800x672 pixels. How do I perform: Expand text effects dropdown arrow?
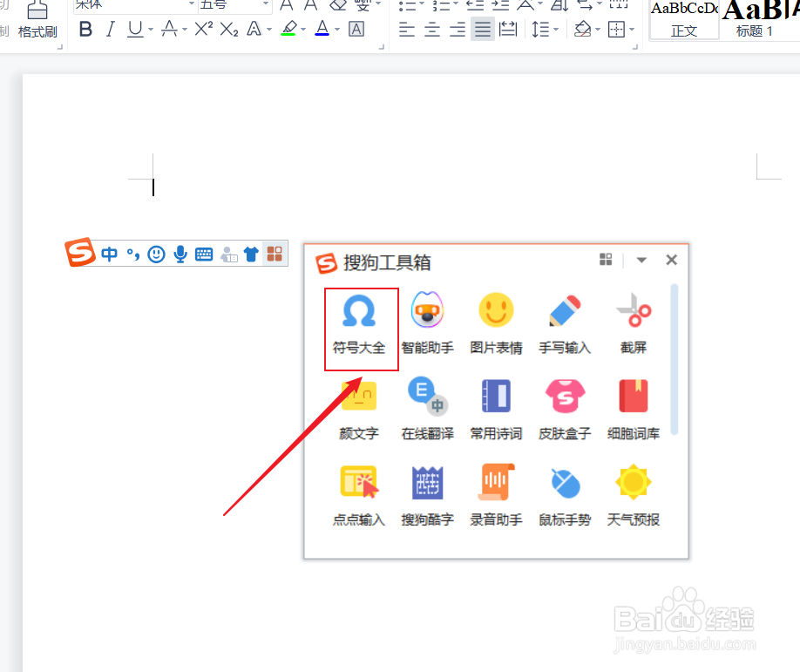tap(269, 30)
